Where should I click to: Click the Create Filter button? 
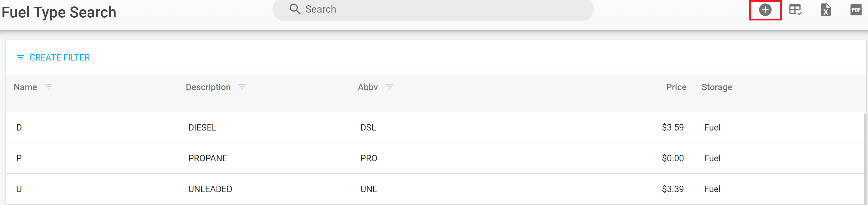(x=53, y=57)
